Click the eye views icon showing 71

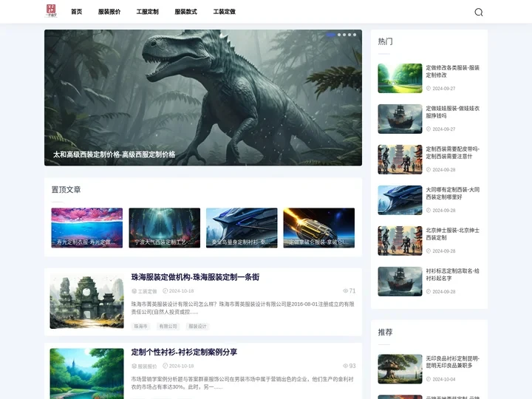click(x=345, y=291)
